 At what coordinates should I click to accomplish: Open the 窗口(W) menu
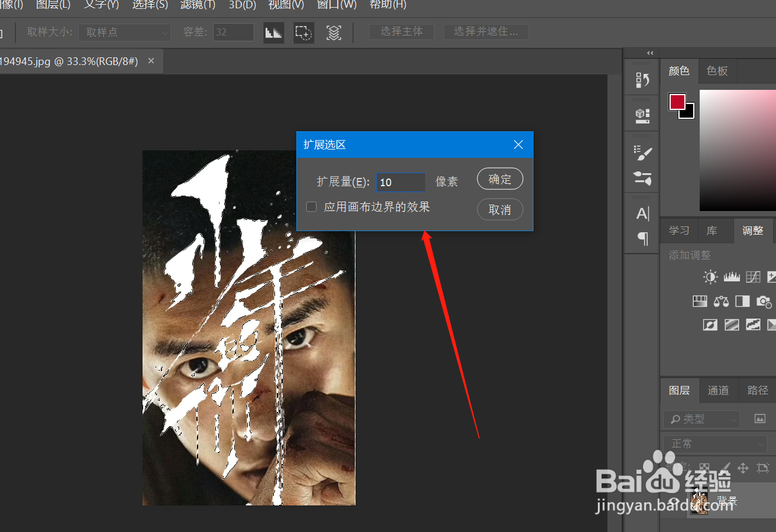(x=337, y=5)
